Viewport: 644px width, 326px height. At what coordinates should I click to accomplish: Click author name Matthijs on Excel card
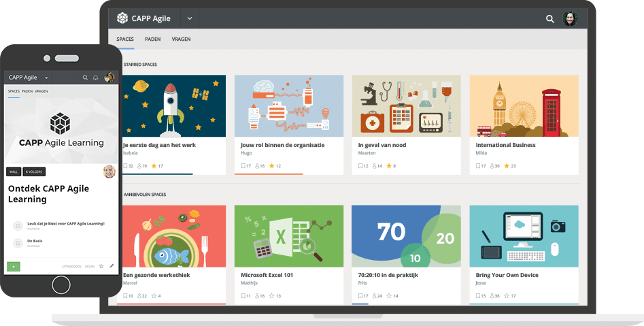(x=250, y=283)
